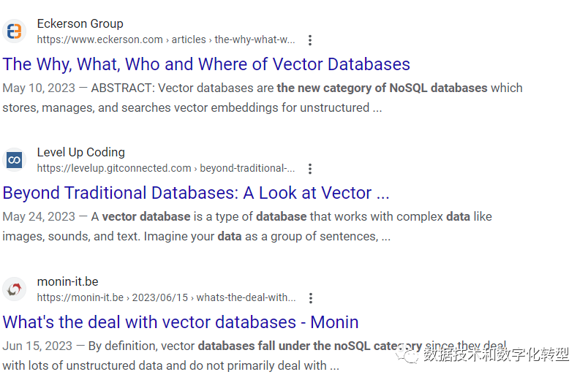
Task: Click the "Eckerson Group" site name
Action: pyautogui.click(x=80, y=24)
